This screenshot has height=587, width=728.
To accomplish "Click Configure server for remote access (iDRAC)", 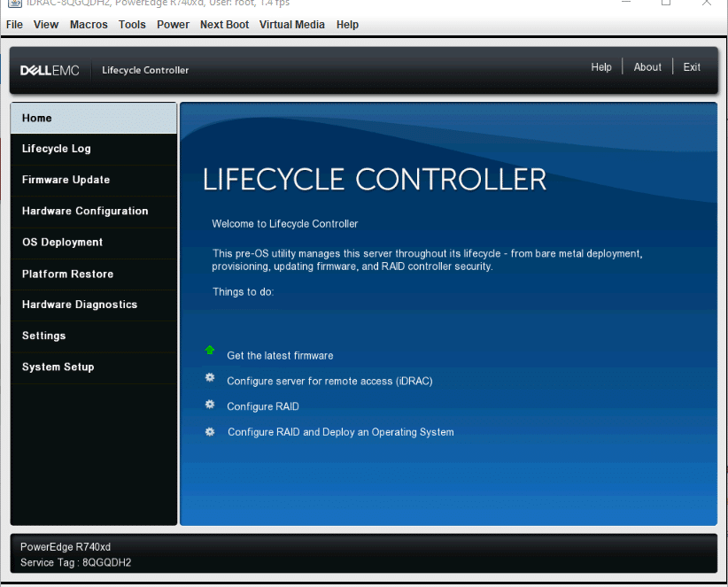I will click(x=329, y=382).
